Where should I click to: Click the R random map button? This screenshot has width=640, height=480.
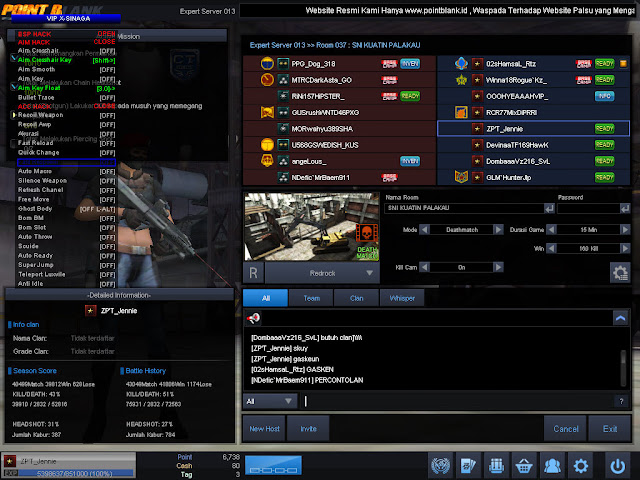253,273
